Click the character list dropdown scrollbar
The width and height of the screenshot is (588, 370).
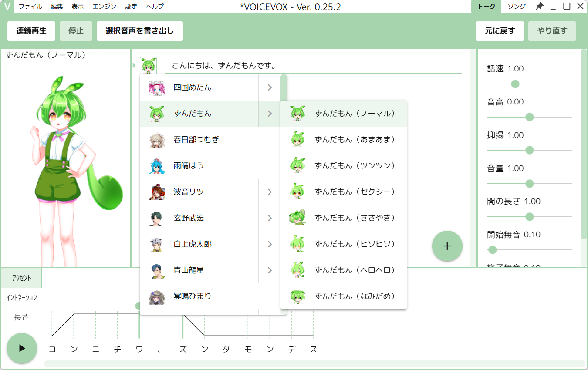284,87
